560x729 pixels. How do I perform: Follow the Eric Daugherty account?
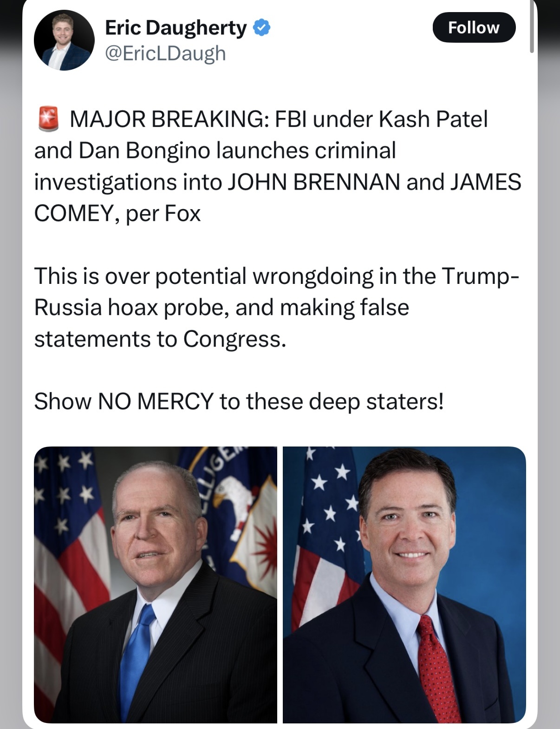point(474,28)
